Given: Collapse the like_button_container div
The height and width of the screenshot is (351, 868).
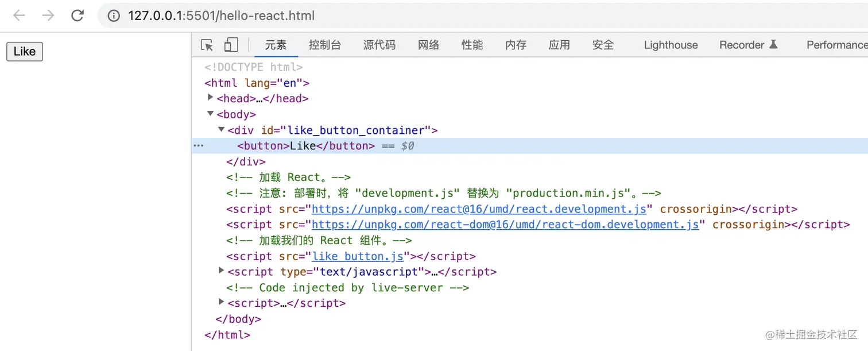Looking at the screenshot, I should click(222, 130).
